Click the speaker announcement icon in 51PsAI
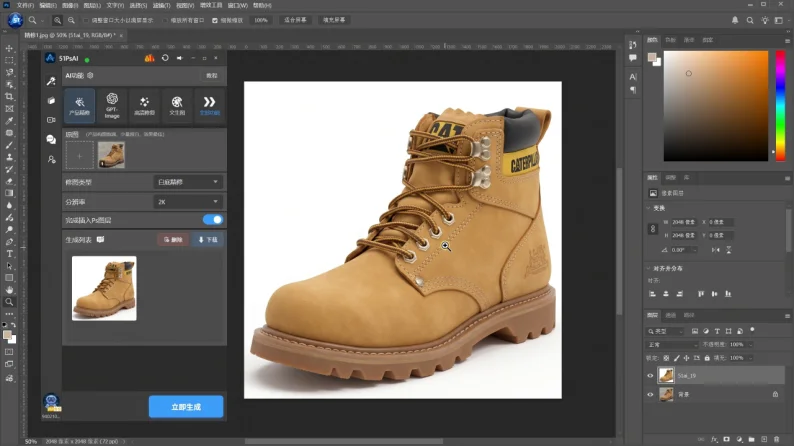Viewport: 794px width, 447px height. click(x=179, y=58)
